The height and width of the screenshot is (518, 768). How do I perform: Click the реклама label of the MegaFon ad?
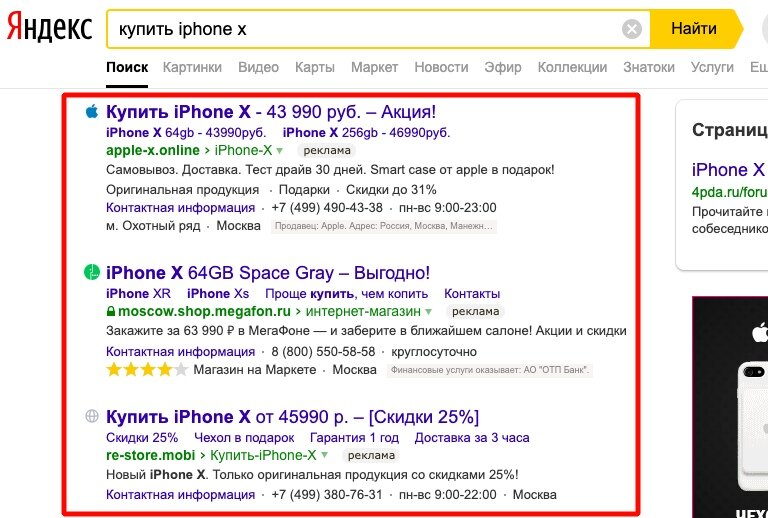tap(475, 311)
